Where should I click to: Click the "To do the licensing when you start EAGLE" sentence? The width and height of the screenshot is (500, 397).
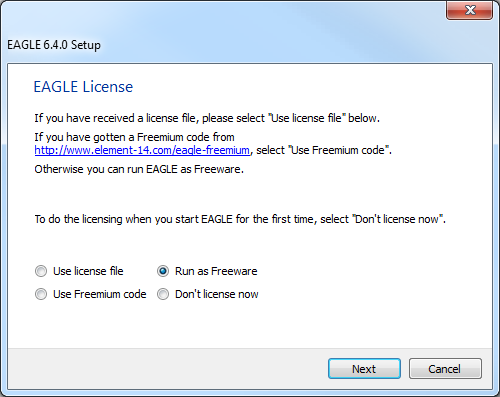coord(240,219)
